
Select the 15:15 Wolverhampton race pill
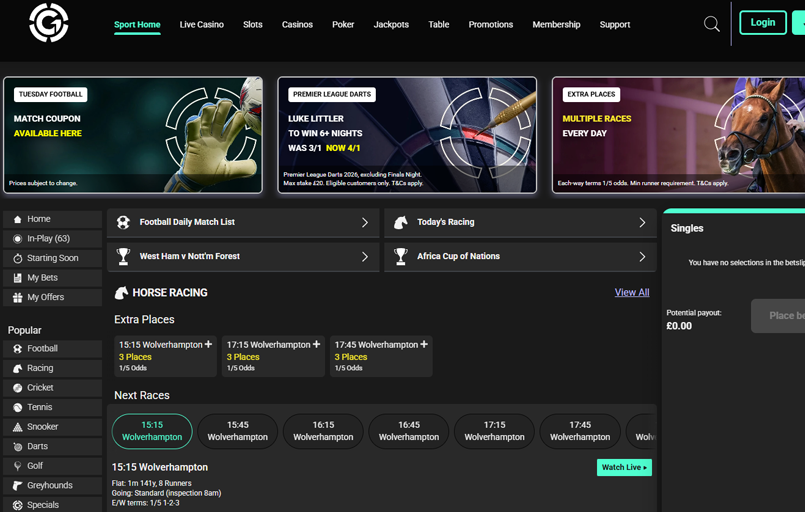click(152, 431)
